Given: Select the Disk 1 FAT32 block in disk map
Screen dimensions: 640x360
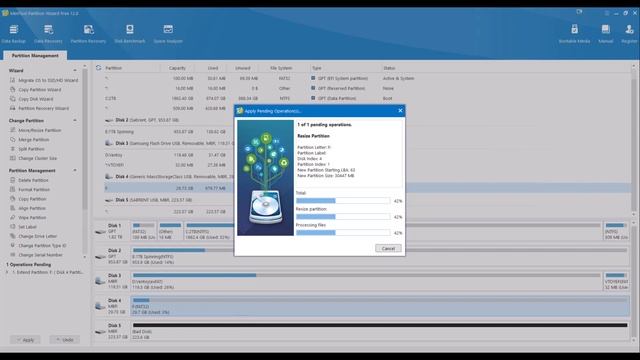Looking at the screenshot, I should pos(144,231).
